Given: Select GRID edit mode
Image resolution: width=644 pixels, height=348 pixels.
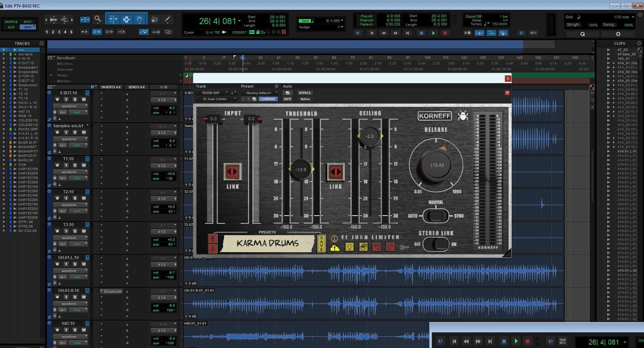Looking at the screenshot, I should click(28, 27).
